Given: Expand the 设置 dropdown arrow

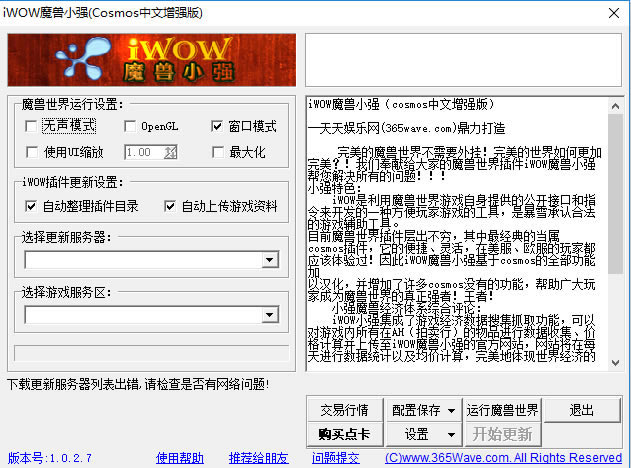Looking at the screenshot, I should [452, 435].
